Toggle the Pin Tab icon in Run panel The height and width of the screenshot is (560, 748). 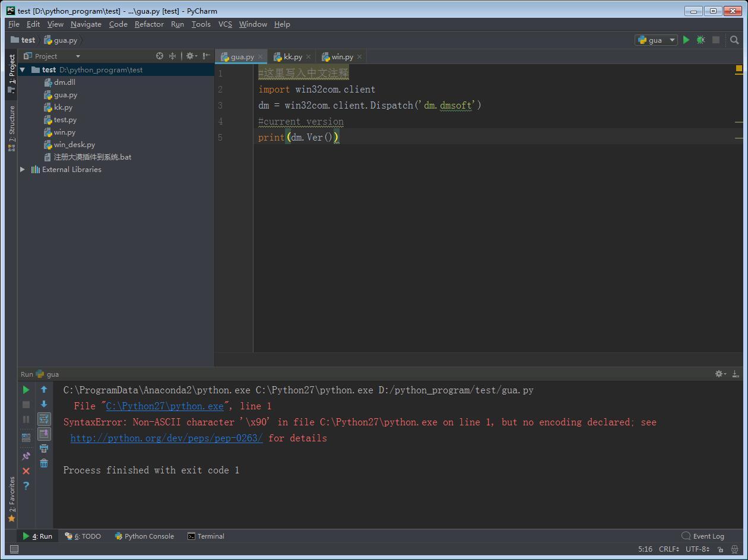[26, 456]
